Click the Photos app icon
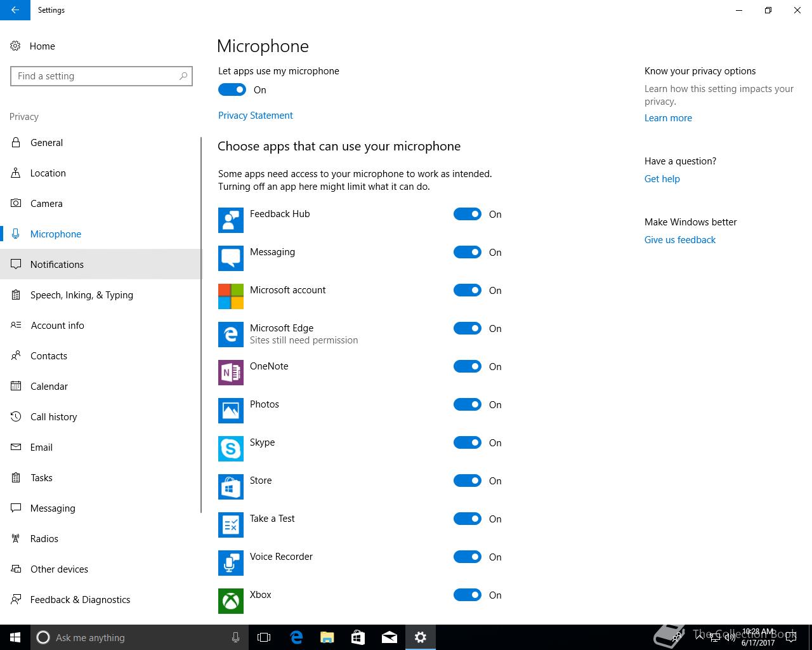 point(231,411)
